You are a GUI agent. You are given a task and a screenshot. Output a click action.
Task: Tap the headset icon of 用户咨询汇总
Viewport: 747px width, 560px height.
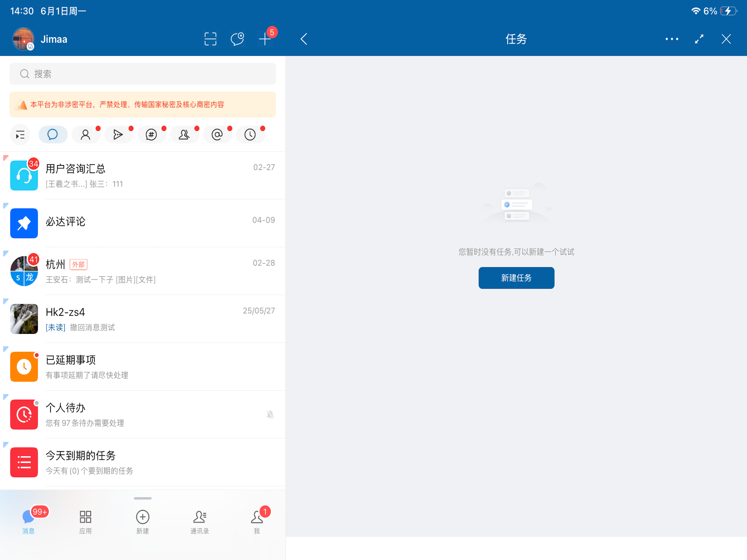pos(24,176)
